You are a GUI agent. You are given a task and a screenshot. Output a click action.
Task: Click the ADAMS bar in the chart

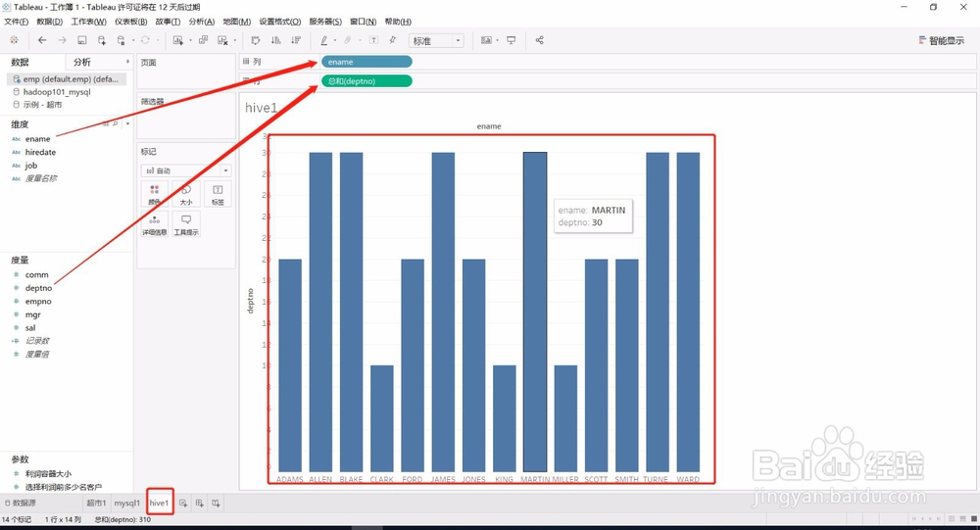pos(290,365)
